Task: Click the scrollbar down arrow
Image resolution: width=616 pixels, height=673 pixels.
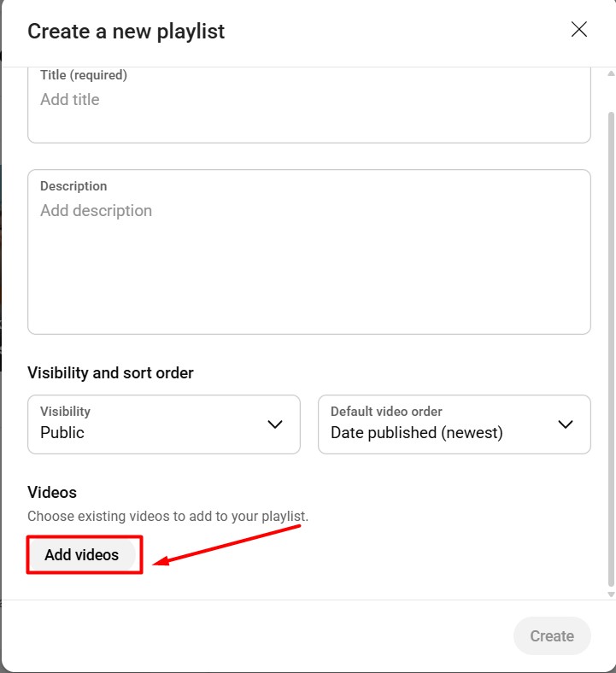Action: tap(610, 594)
